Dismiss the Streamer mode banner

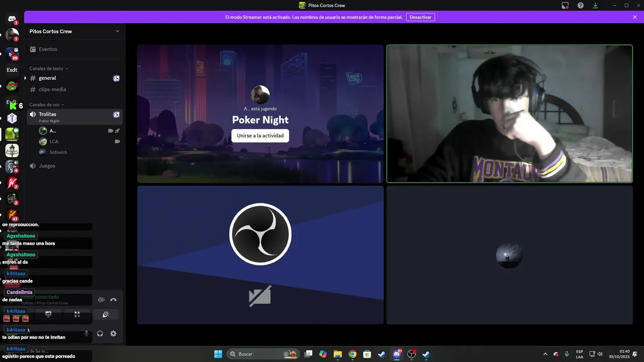coord(635,17)
